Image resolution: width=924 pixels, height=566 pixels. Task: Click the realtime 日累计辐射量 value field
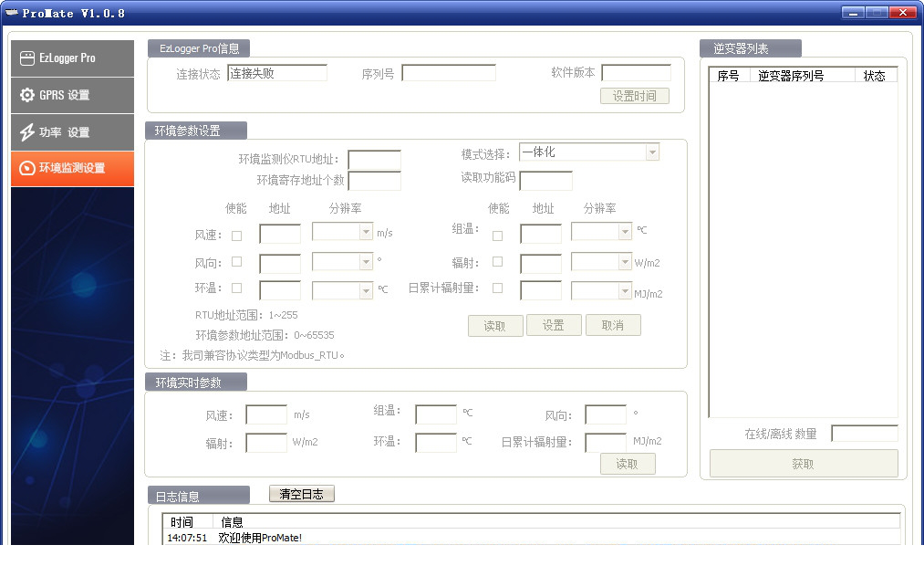click(606, 443)
